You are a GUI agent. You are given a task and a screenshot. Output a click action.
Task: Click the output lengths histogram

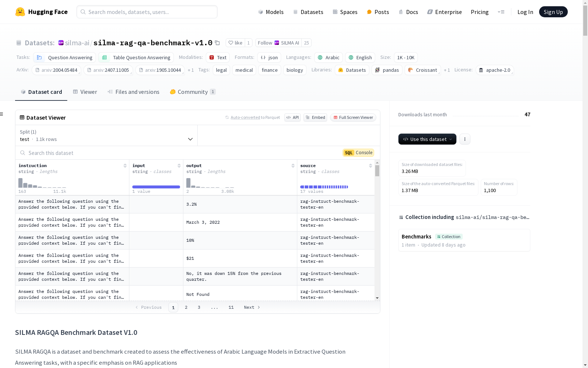tap(210, 183)
